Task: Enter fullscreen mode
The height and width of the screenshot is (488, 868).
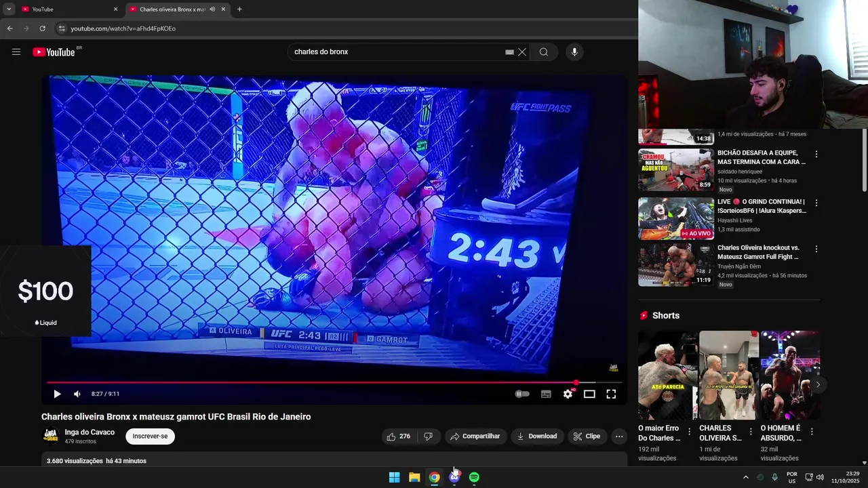Action: pyautogui.click(x=611, y=394)
